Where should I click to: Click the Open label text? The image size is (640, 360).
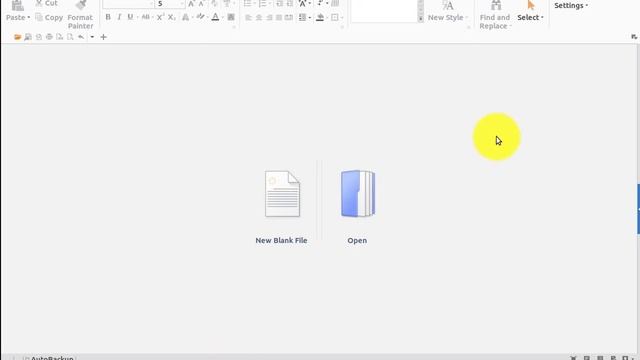(x=357, y=240)
